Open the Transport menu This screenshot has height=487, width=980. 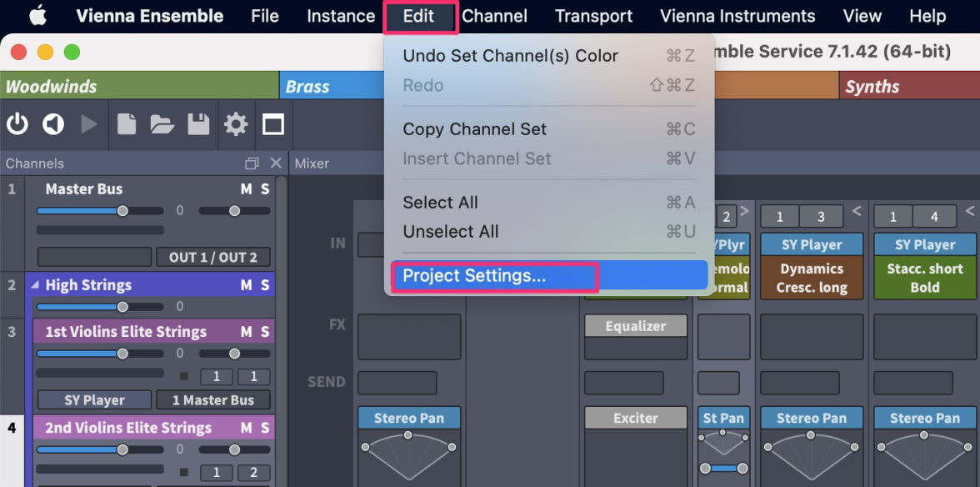pyautogui.click(x=593, y=16)
